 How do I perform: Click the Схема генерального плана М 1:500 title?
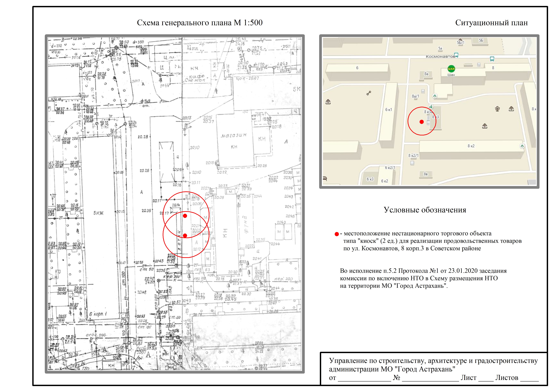point(200,23)
